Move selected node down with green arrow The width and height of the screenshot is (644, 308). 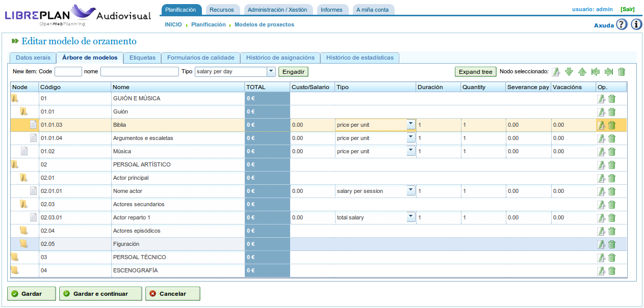pyautogui.click(x=569, y=72)
